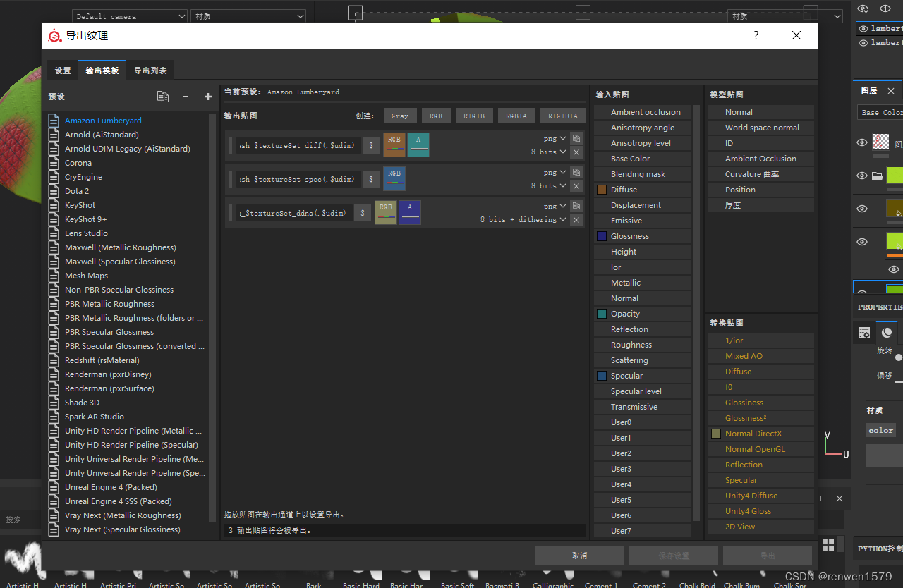Close the lower-right panel with its X
This screenshot has width=903, height=588.
coord(840,498)
